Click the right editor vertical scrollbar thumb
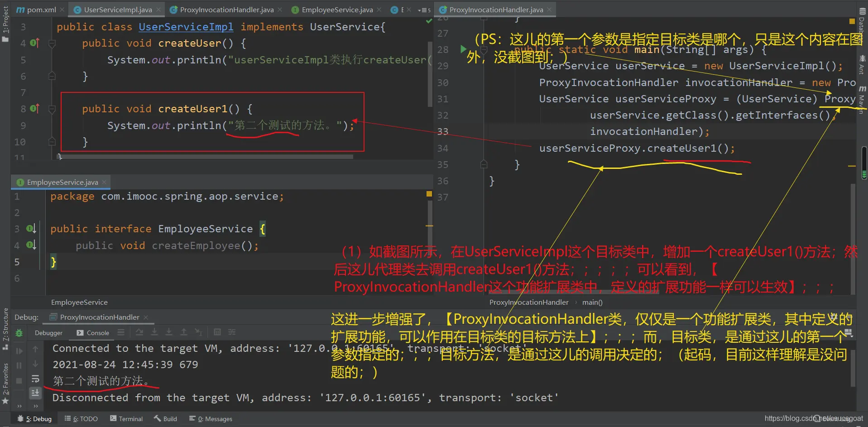Image resolution: width=868 pixels, height=427 pixels. (x=864, y=163)
